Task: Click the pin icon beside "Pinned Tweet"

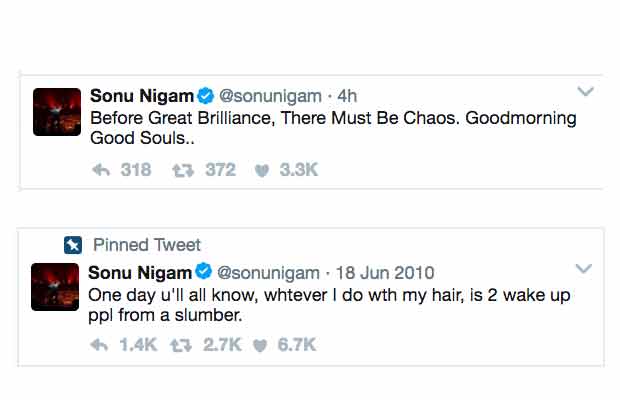Action: click(x=72, y=245)
